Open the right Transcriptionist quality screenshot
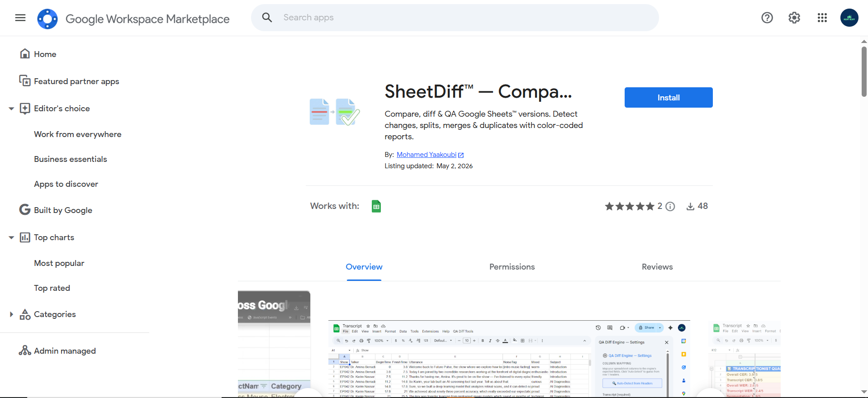Viewport: 868px width, 398px height. pyautogui.click(x=745, y=359)
